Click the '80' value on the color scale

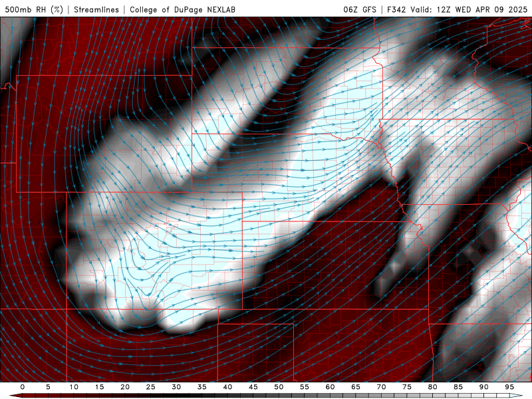point(433,387)
